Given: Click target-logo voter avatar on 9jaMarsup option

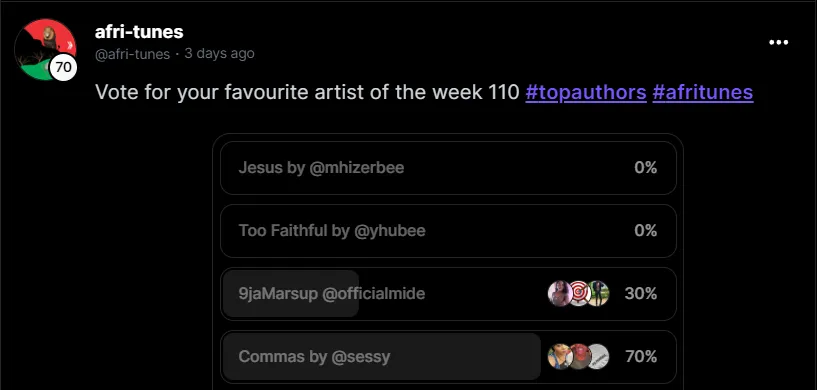Looking at the screenshot, I should (579, 294).
